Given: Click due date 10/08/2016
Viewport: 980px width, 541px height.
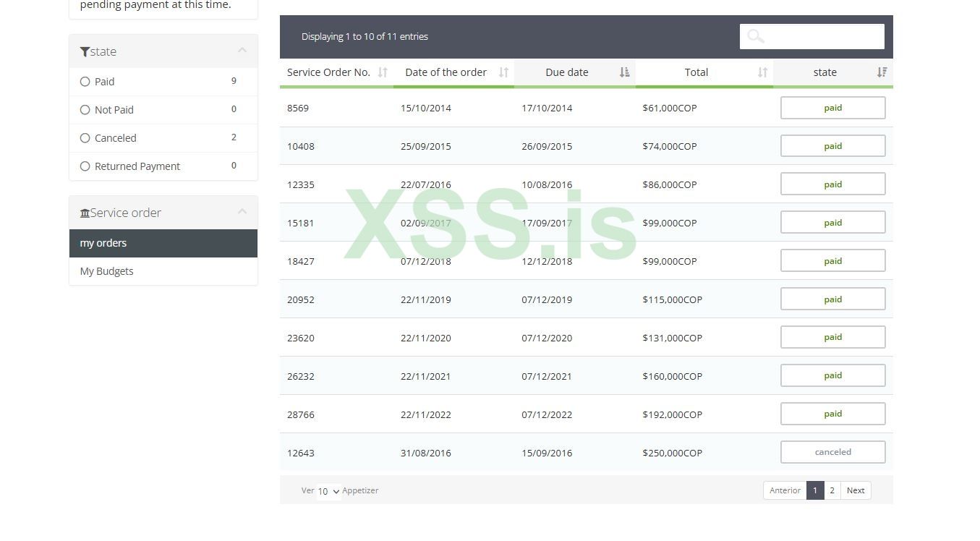Looking at the screenshot, I should pyautogui.click(x=547, y=185).
